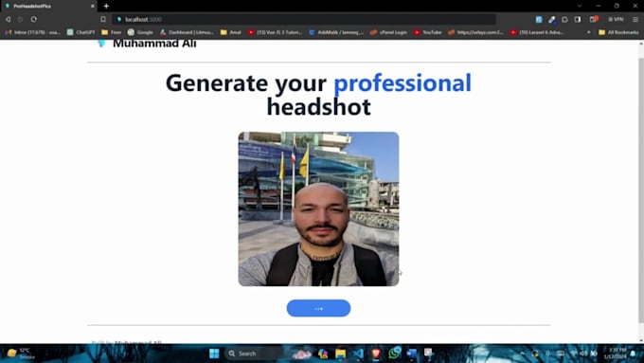Open the browser sidebar panel icon
Viewport: 644px width, 363px height.
[578, 19]
